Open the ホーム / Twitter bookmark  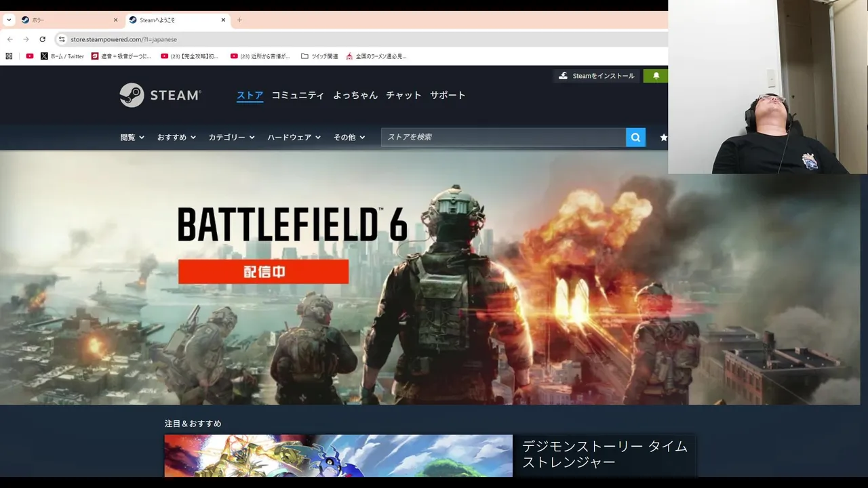click(62, 56)
